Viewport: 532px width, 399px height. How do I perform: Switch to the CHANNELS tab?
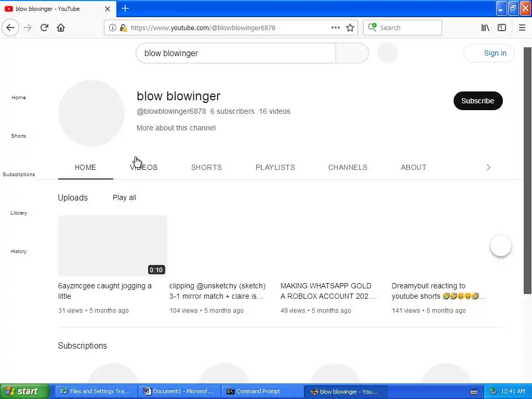(x=348, y=167)
